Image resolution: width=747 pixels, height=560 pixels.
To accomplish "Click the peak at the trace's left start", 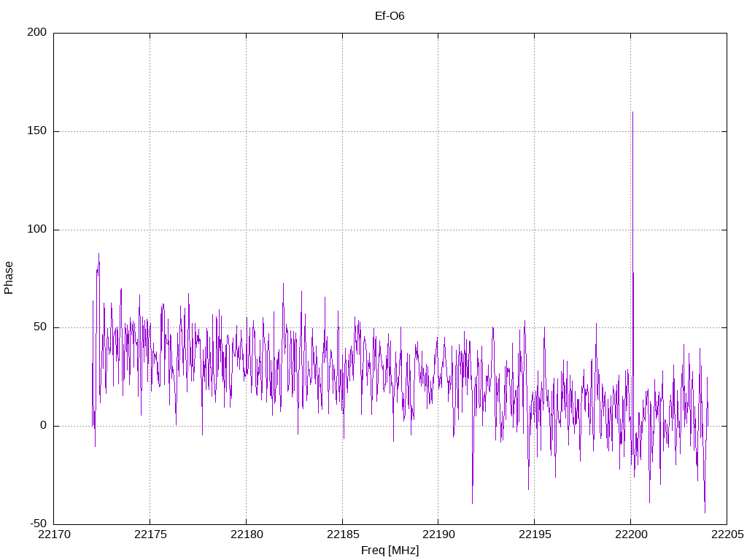I will pyautogui.click(x=98, y=254).
